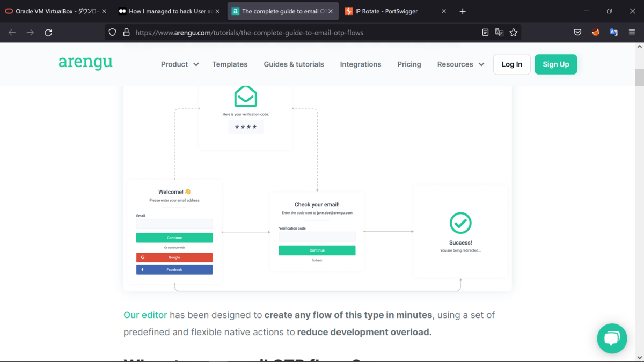Click the padlock site information icon
Viewport: 644px width, 362px height.
[x=126, y=33]
